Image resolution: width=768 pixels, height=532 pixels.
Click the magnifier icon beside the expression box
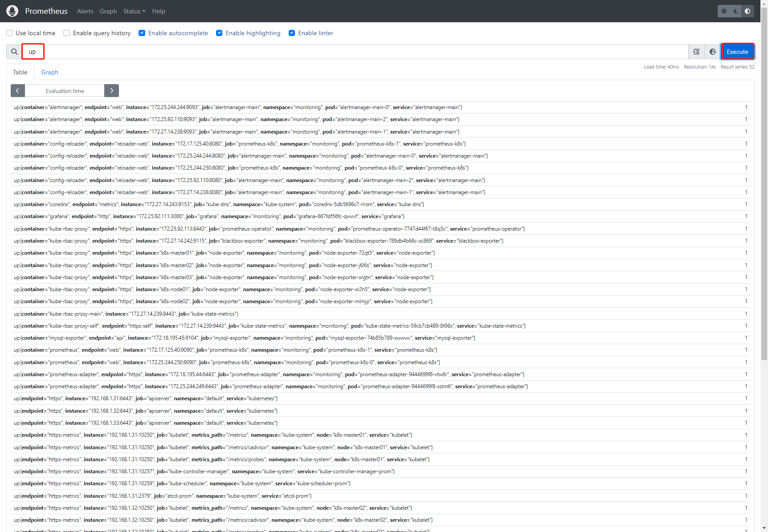tap(14, 52)
